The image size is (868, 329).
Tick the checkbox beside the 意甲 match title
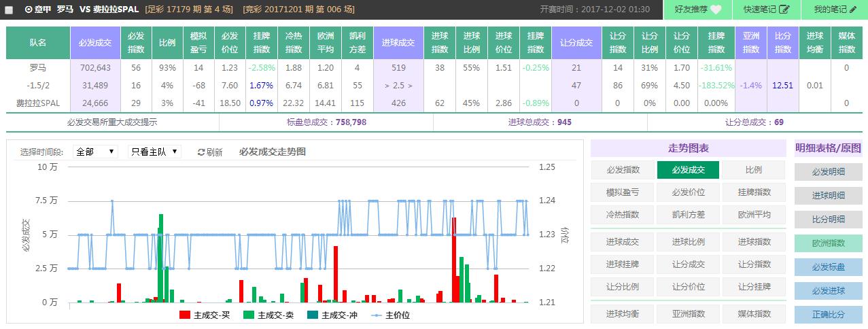(9, 10)
